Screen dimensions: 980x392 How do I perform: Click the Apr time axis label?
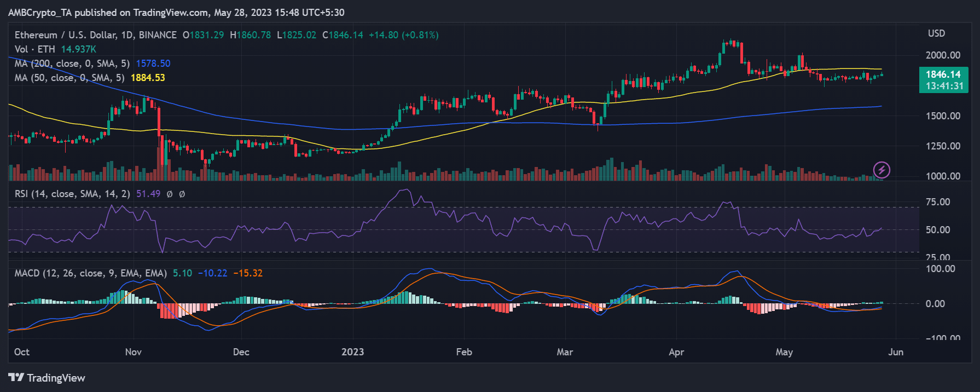(676, 352)
